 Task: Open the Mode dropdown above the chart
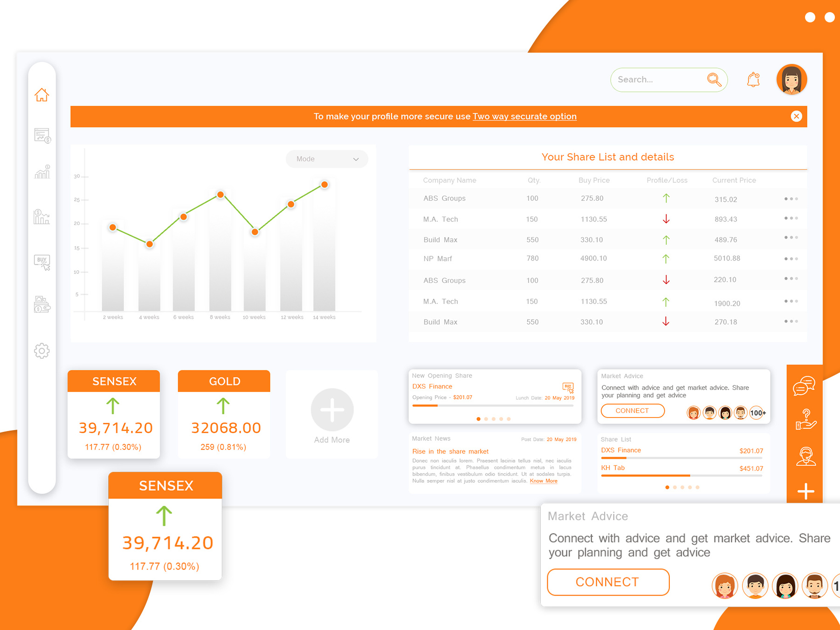coord(326,159)
